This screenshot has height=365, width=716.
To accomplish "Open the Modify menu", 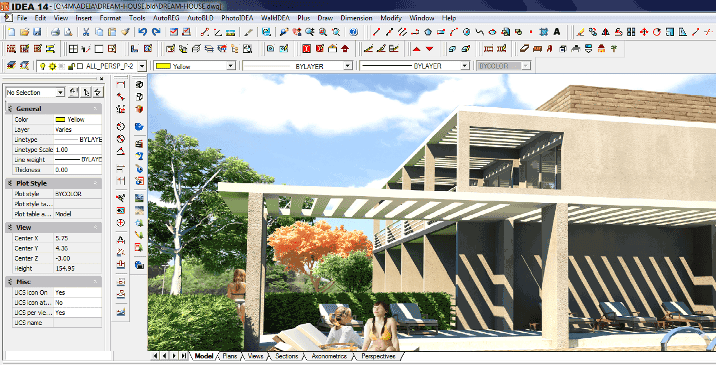I will coord(391,18).
